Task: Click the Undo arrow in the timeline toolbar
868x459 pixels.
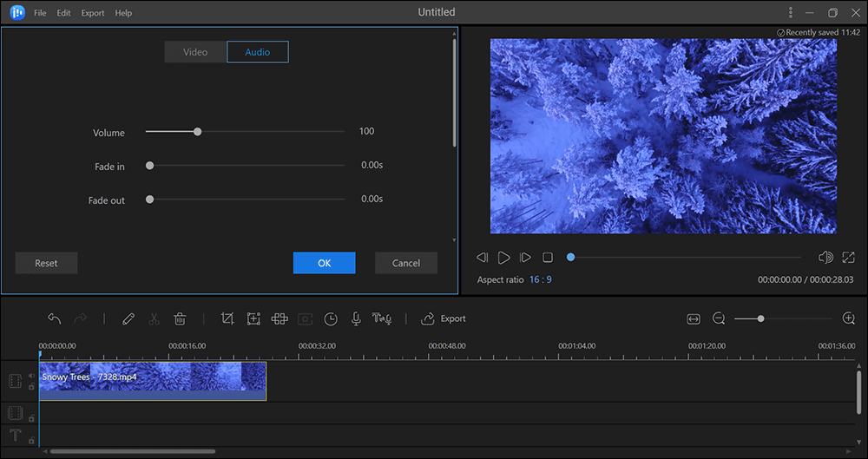Action: pos(55,318)
